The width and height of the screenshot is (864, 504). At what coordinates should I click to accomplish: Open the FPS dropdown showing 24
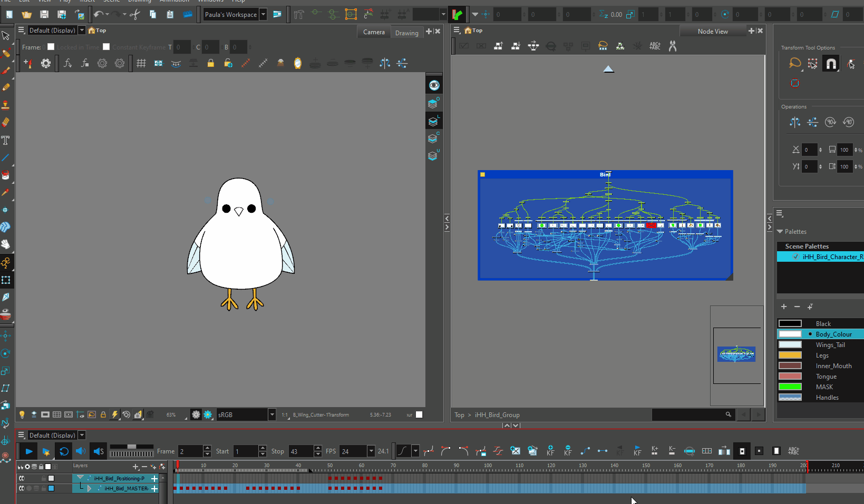coord(371,451)
